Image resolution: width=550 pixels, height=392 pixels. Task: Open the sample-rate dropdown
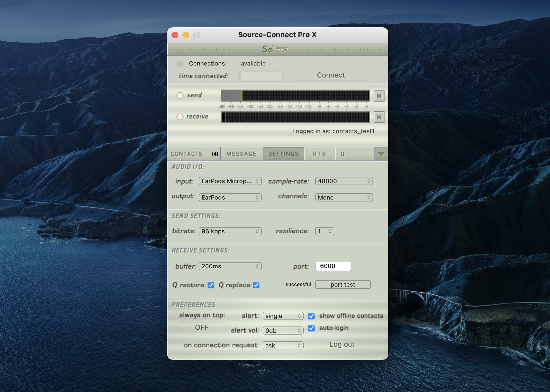pyautogui.click(x=344, y=181)
